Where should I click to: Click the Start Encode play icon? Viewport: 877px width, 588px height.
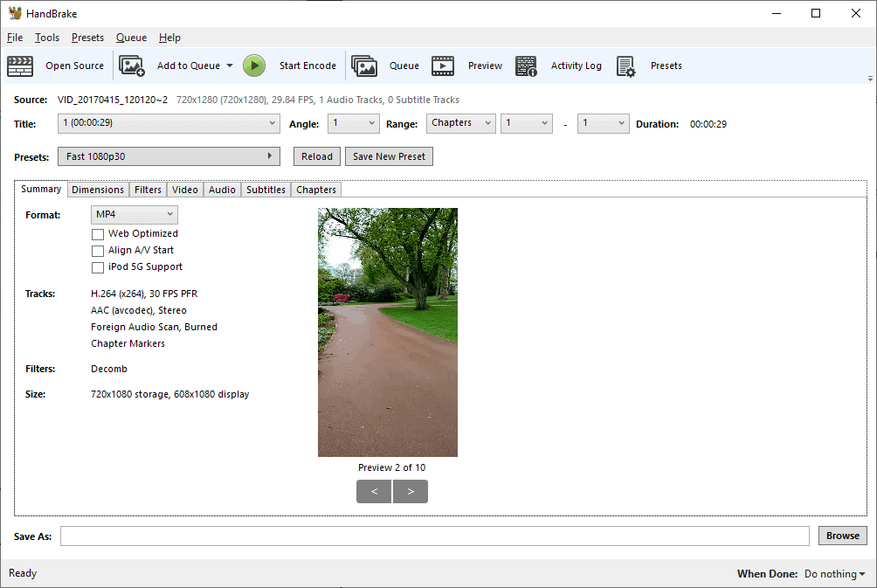pos(254,66)
